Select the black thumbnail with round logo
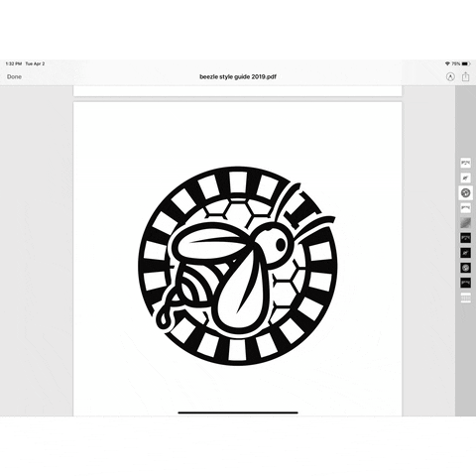This screenshot has width=476, height=476. 465,268
